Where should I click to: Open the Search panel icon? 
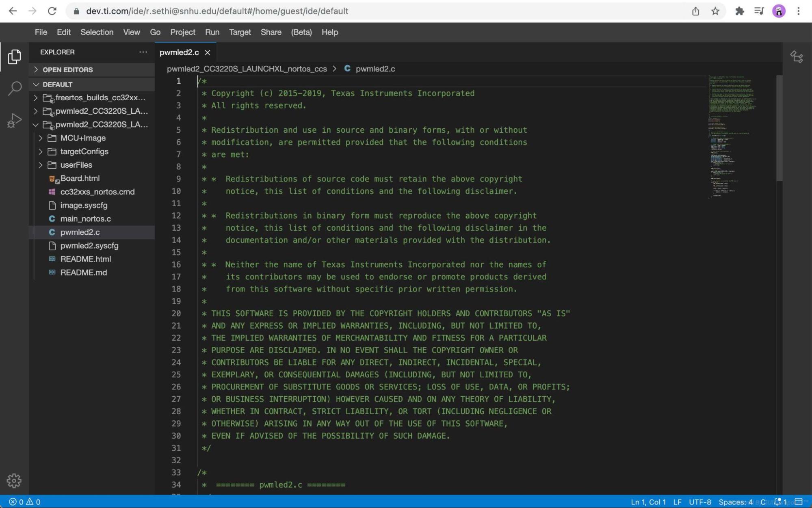click(14, 88)
